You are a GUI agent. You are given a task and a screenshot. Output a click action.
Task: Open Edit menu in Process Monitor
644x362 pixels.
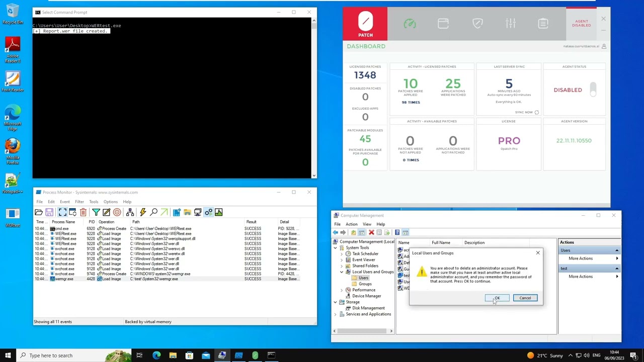pos(51,202)
